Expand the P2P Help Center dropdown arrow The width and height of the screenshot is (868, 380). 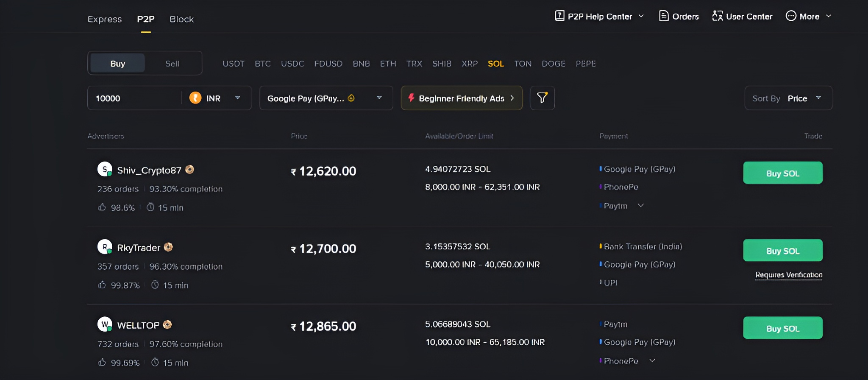(x=641, y=16)
